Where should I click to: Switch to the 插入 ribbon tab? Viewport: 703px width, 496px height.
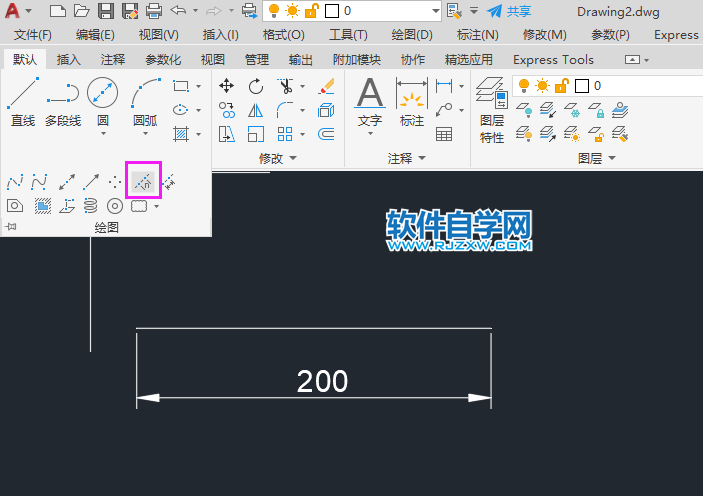69,59
